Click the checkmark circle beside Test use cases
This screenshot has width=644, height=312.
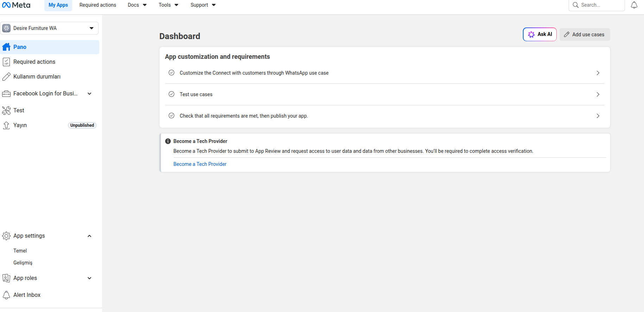pyautogui.click(x=171, y=94)
